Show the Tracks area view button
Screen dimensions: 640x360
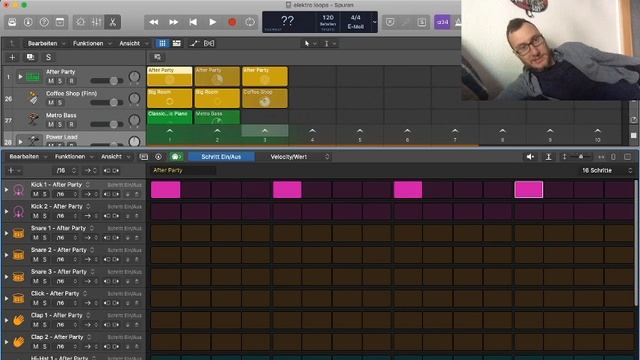[x=176, y=43]
